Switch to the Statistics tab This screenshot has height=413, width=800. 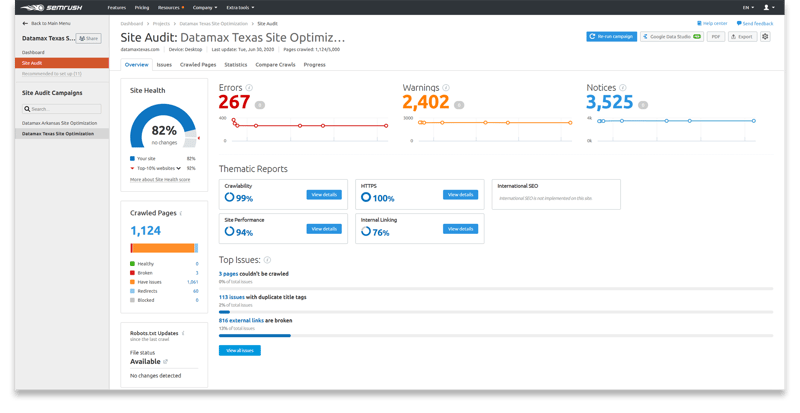(x=236, y=65)
